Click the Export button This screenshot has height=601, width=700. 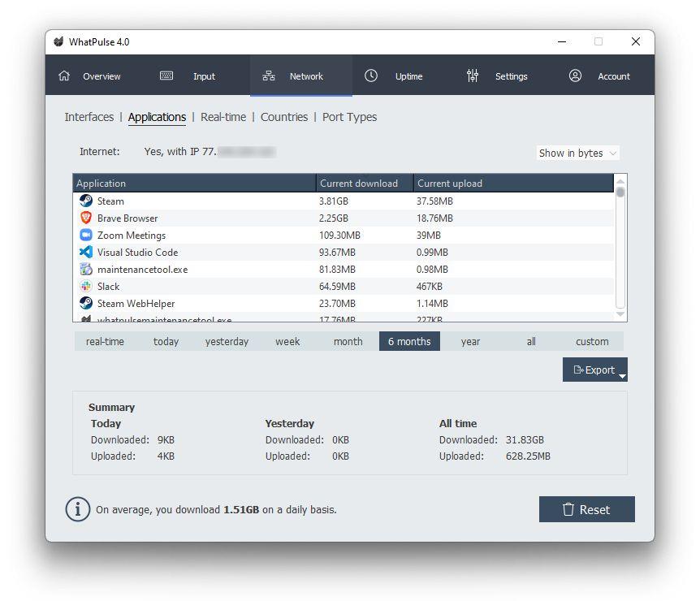[594, 370]
